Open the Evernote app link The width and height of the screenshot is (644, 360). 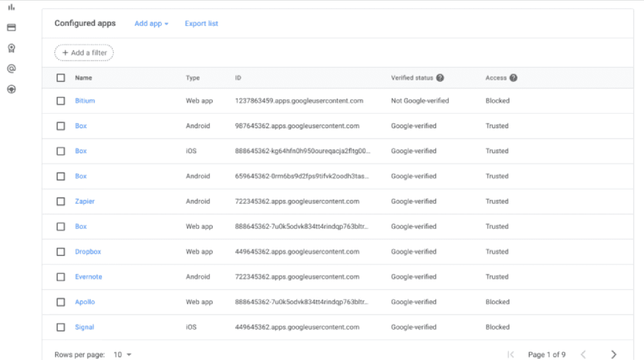point(88,277)
